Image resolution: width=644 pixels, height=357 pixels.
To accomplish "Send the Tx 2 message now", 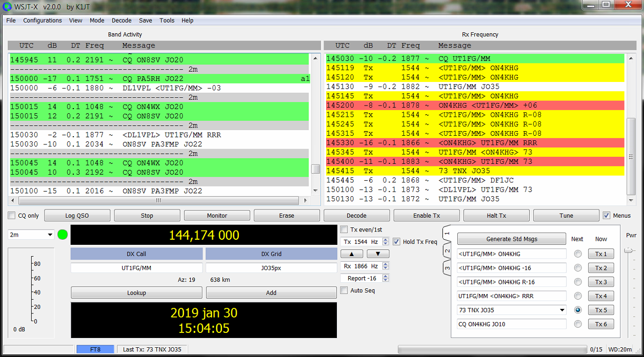I will coord(601,268).
